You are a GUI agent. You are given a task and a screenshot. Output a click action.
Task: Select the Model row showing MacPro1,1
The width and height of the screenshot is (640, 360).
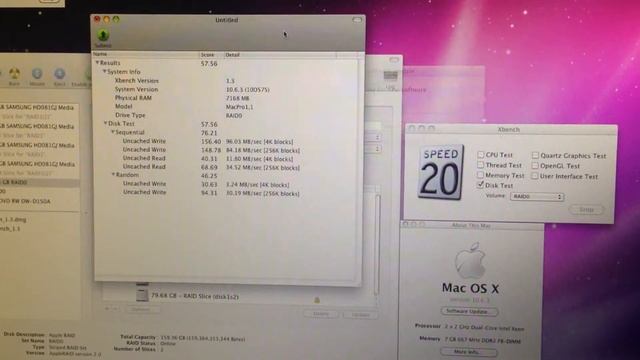point(227,107)
